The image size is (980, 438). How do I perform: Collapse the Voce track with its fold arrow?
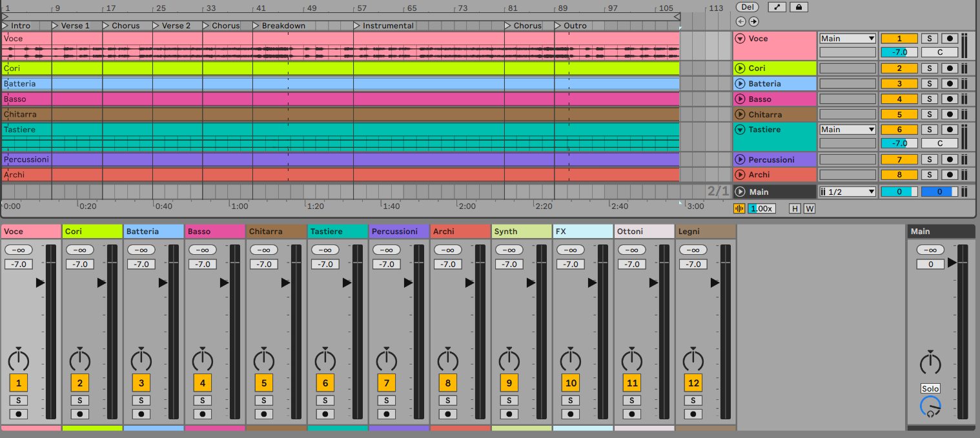pyautogui.click(x=740, y=39)
